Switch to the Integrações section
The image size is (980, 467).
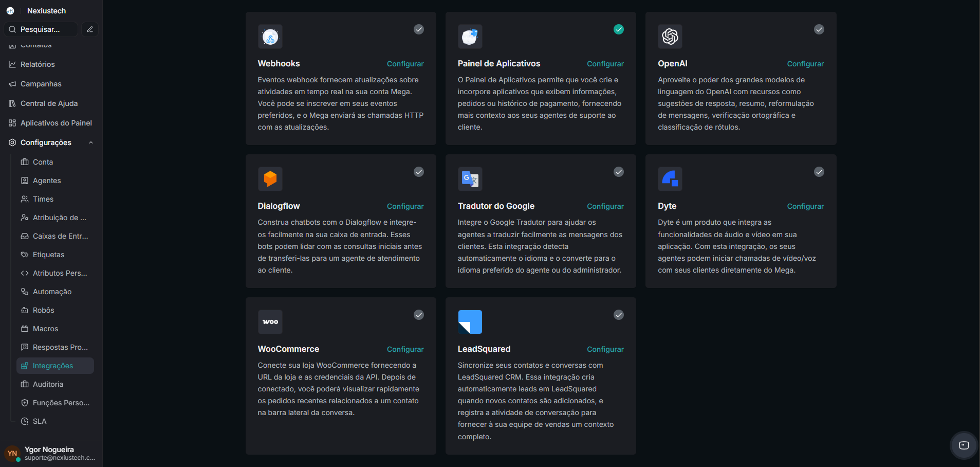coord(53,366)
